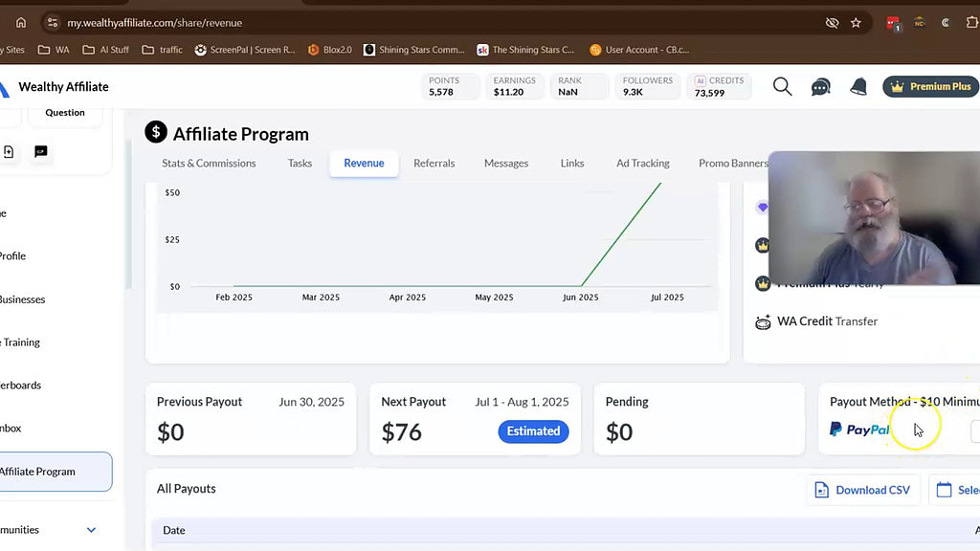The height and width of the screenshot is (551, 980).
Task: Select the Revenue tab
Action: (x=364, y=163)
